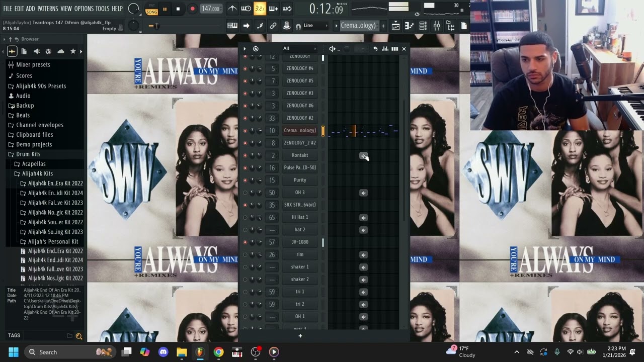The height and width of the screenshot is (362, 644).
Task: Select the browser's globe library tab
Action: tap(48, 51)
